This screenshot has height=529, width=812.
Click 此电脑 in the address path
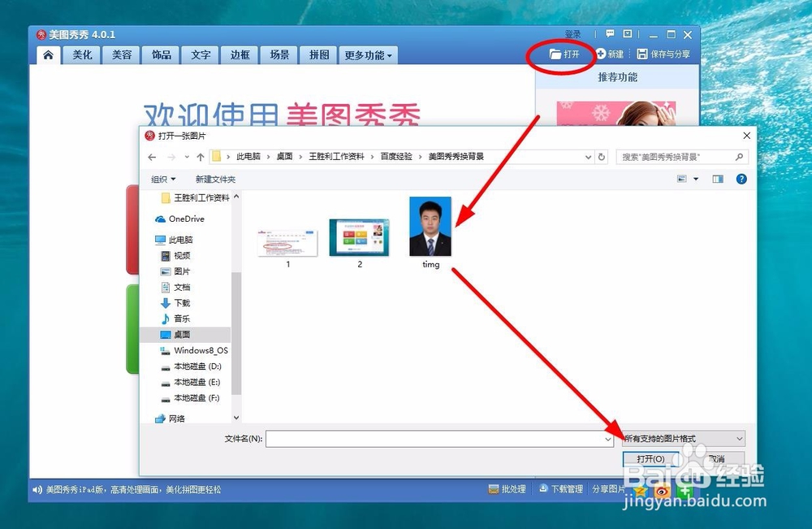(248, 157)
